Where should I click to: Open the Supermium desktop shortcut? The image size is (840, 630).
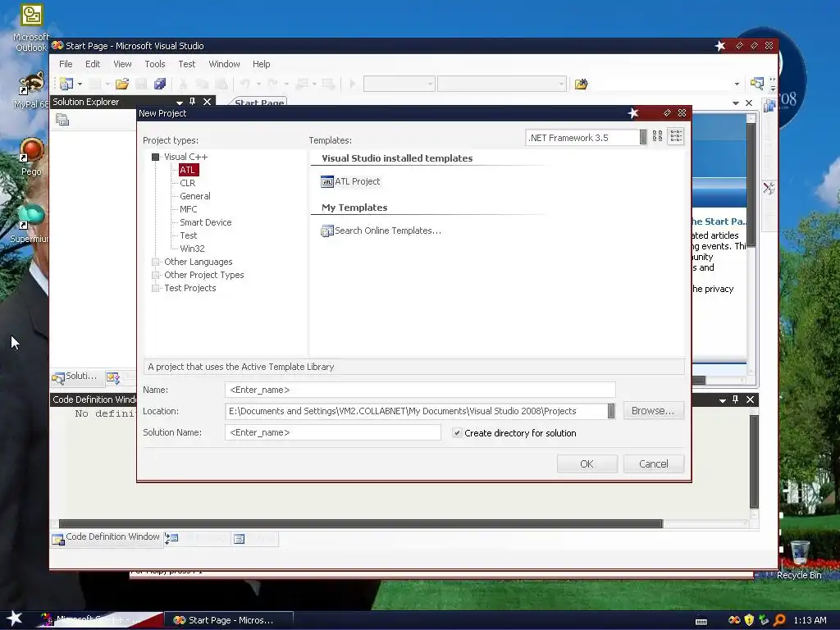click(x=30, y=224)
